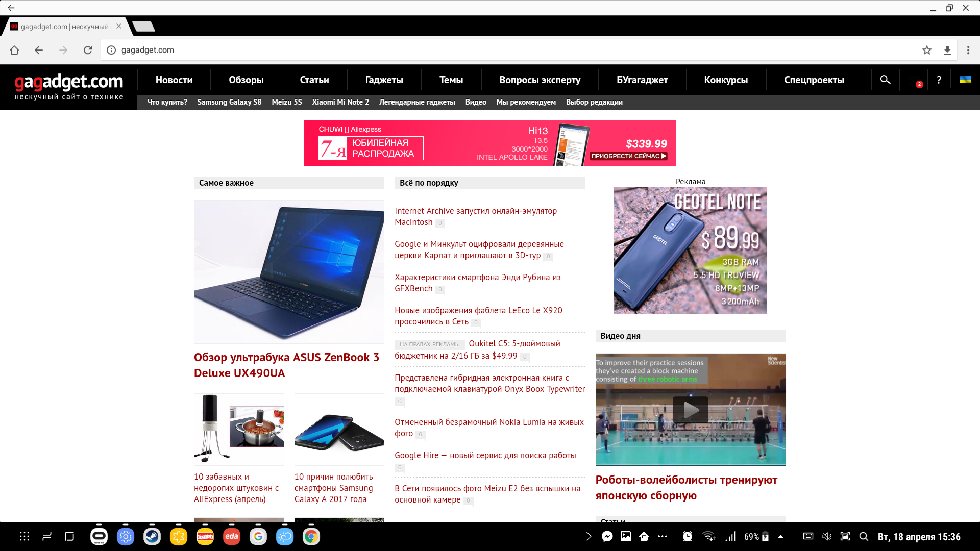Open Settings gear app in taskbar
This screenshot has width=980, height=551.
[126, 536]
